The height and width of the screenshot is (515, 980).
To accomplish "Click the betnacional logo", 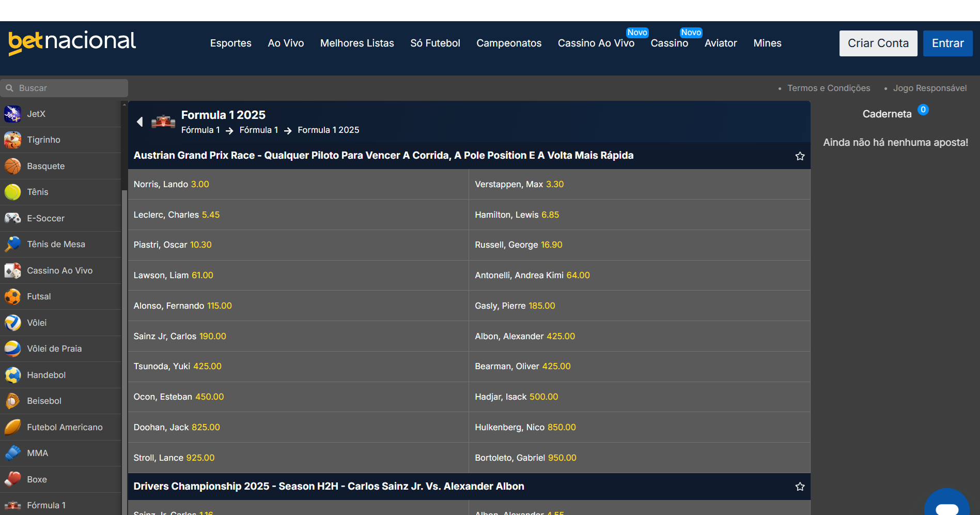I will (72, 42).
